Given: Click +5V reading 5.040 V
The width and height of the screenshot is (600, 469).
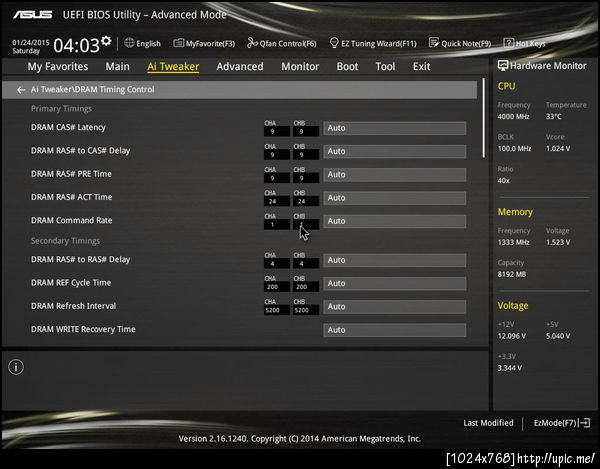Looking at the screenshot, I should (x=558, y=336).
